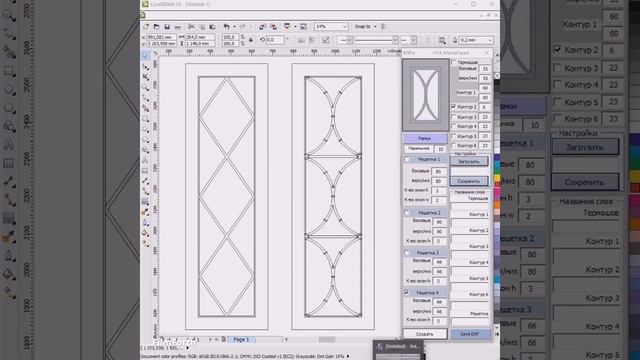640x360 pixels.
Task: Click the Перемычка value field
Action: 440,149
